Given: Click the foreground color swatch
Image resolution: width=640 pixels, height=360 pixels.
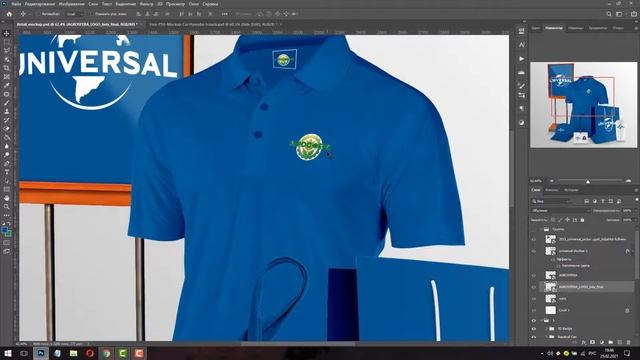Looking at the screenshot, I should pos(4,231).
